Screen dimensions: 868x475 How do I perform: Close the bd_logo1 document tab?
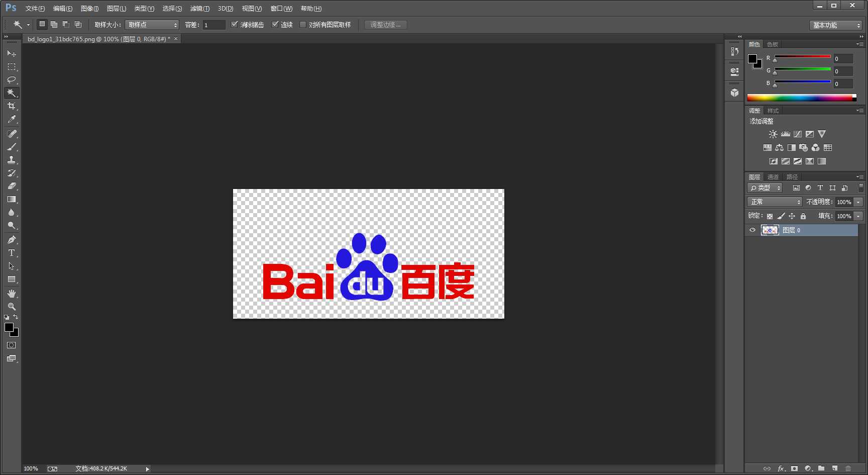click(176, 39)
